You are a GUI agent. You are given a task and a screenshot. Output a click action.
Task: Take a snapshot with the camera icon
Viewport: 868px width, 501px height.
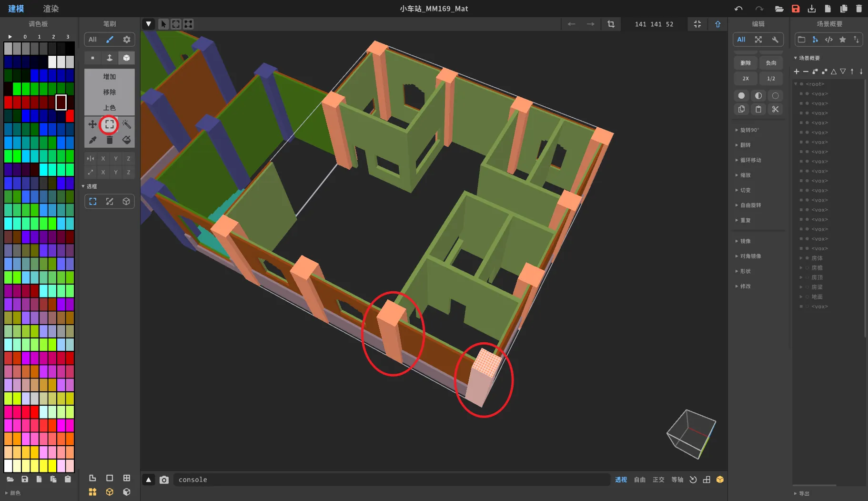[164, 480]
